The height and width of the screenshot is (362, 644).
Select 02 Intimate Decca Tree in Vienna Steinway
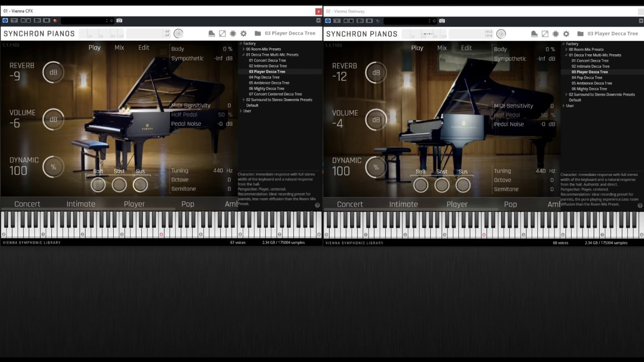click(x=591, y=66)
